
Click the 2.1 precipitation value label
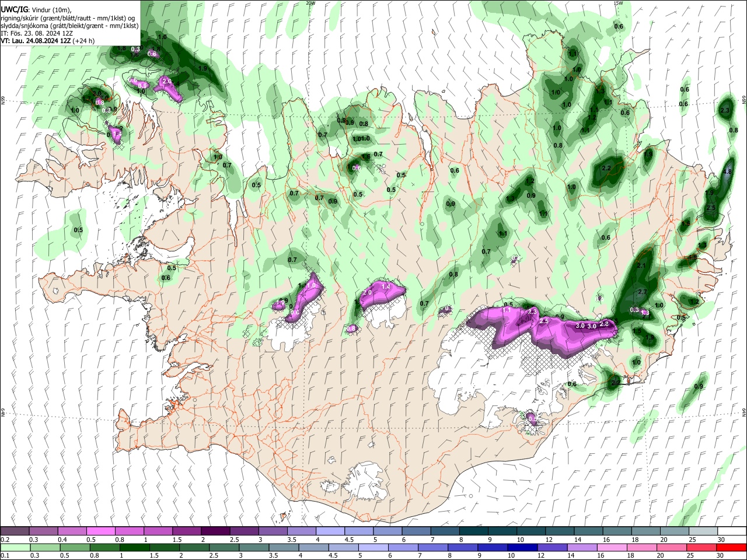[x=641, y=265]
